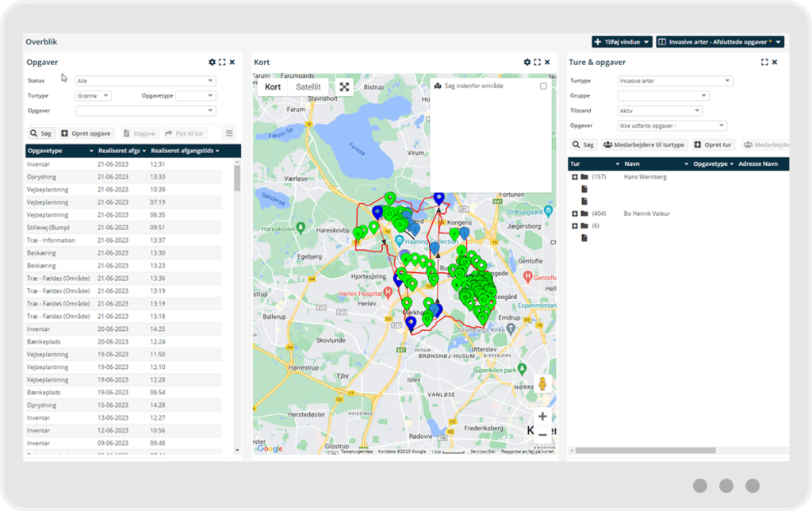Click the Bo Henrik Valeur name

click(646, 213)
